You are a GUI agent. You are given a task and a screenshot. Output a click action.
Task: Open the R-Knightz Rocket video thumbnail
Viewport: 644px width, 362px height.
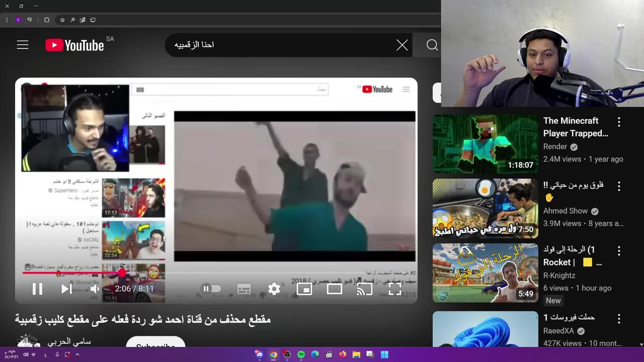pyautogui.click(x=485, y=273)
